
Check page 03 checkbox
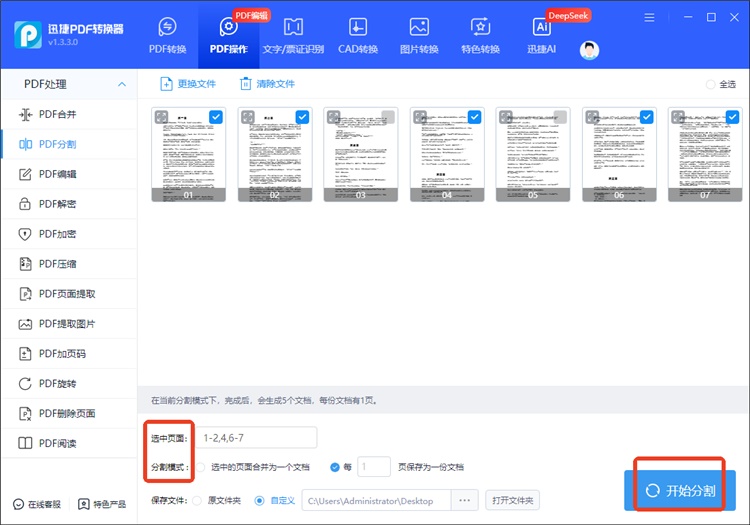coord(388,117)
